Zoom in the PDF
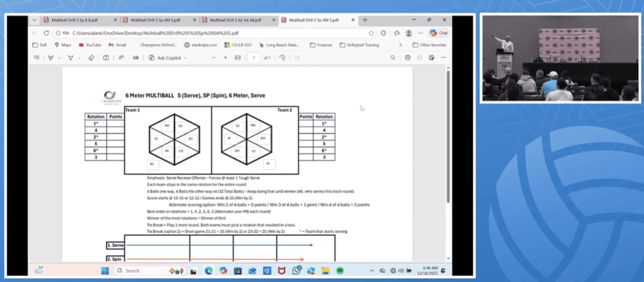 click(225, 58)
